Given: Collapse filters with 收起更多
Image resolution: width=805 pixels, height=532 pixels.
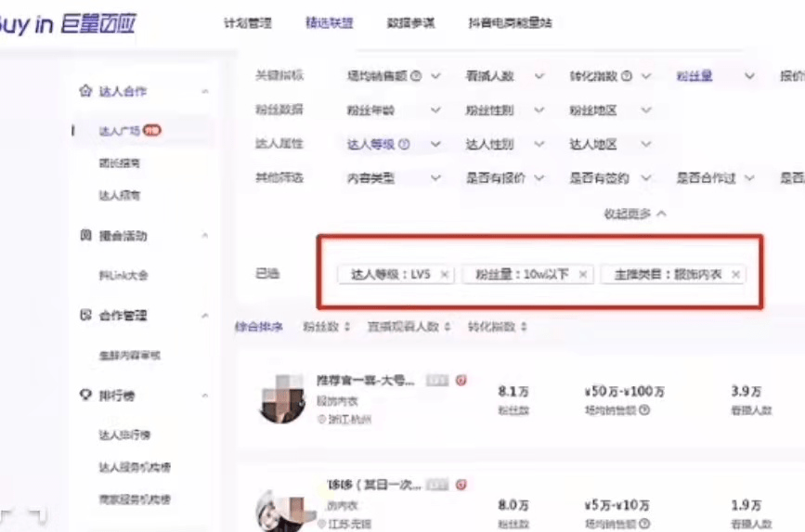Looking at the screenshot, I should 635,214.
